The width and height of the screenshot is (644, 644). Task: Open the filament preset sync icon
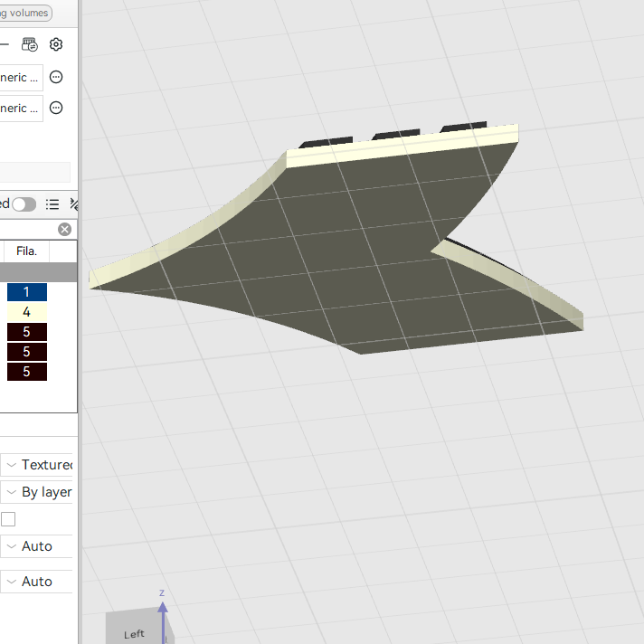click(30, 44)
